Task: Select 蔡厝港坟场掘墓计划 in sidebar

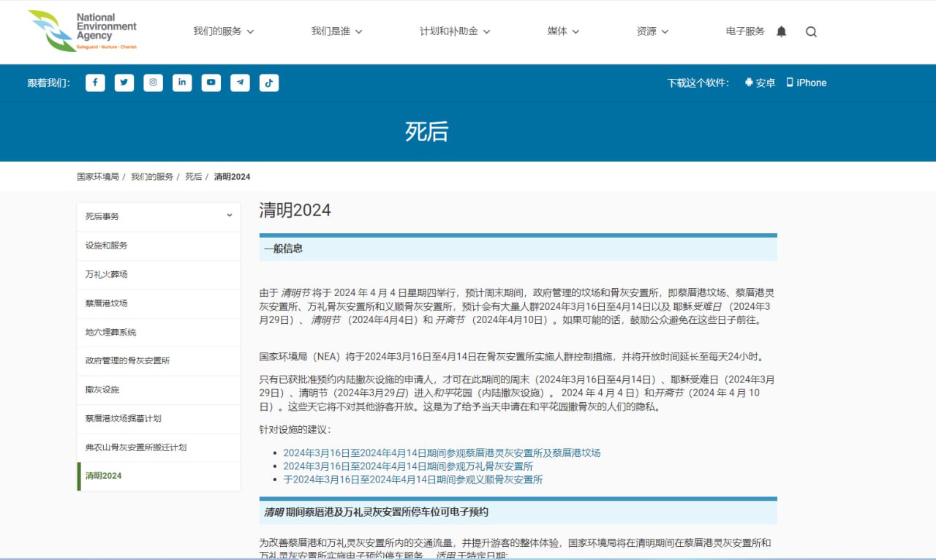Action: tap(159, 418)
